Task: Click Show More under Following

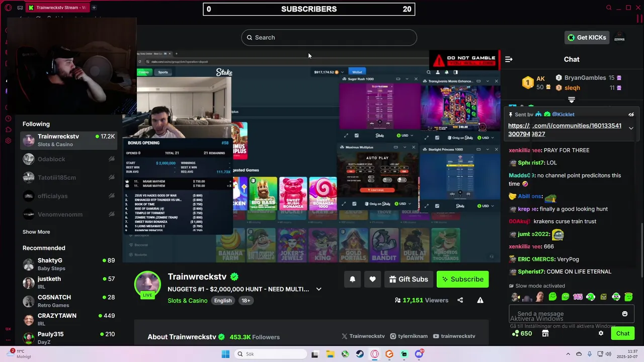Action: 36,232
